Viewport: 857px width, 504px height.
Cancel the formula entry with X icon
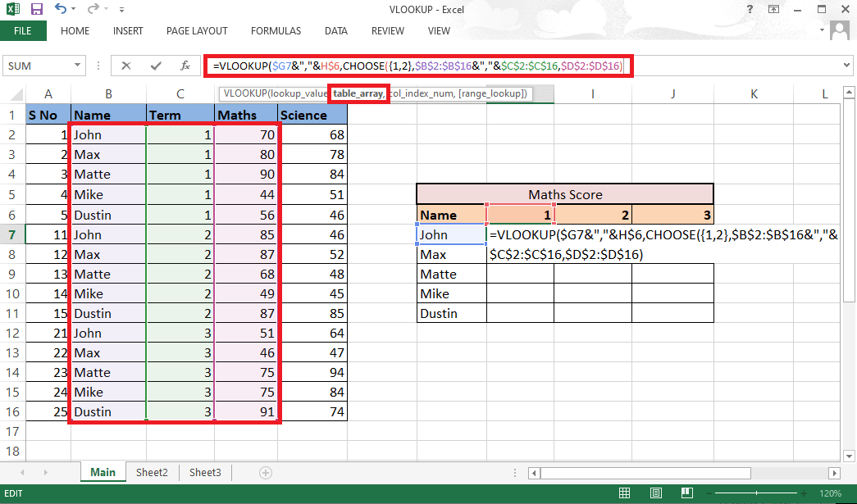point(125,66)
